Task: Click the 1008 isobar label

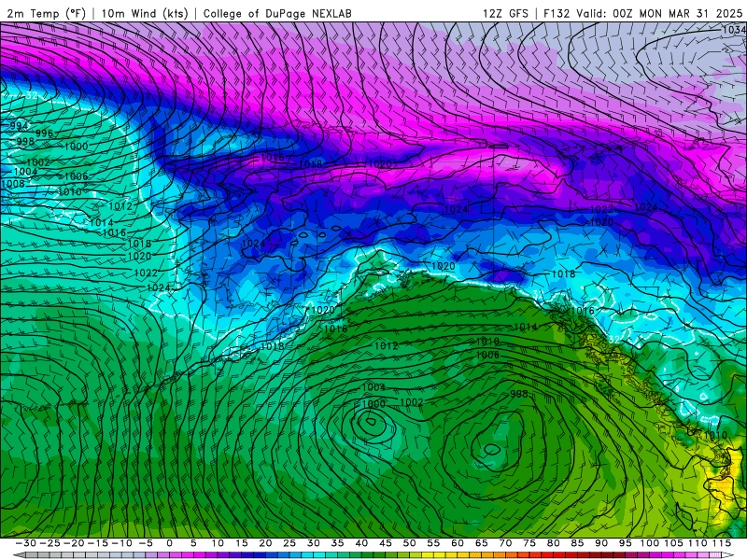Action: (x=13, y=184)
